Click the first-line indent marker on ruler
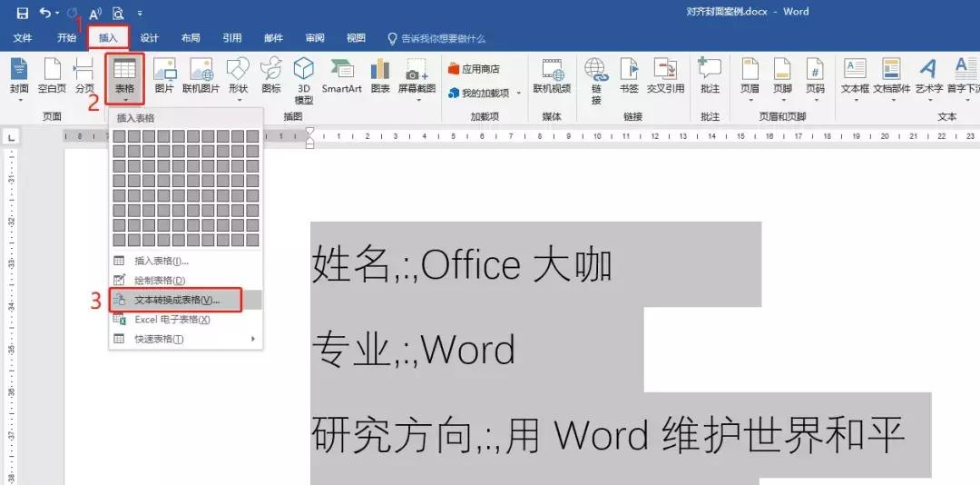 pyautogui.click(x=309, y=132)
